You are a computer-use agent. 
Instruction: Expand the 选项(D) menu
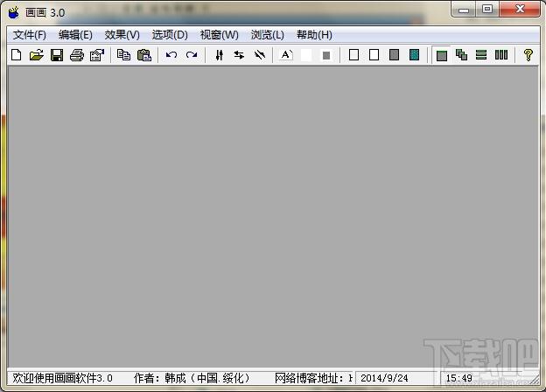[170, 35]
